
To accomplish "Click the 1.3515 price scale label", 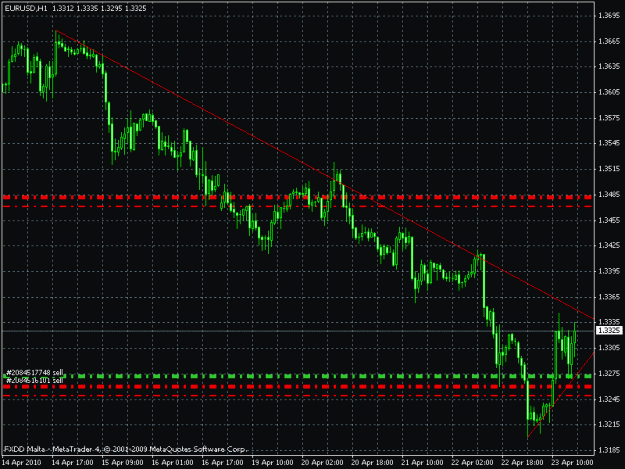I will click(609, 169).
